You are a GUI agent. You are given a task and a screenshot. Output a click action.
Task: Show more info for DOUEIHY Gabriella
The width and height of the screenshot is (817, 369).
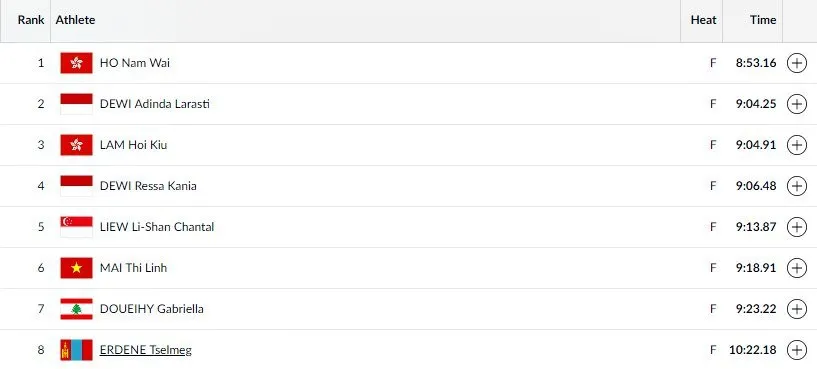click(797, 309)
